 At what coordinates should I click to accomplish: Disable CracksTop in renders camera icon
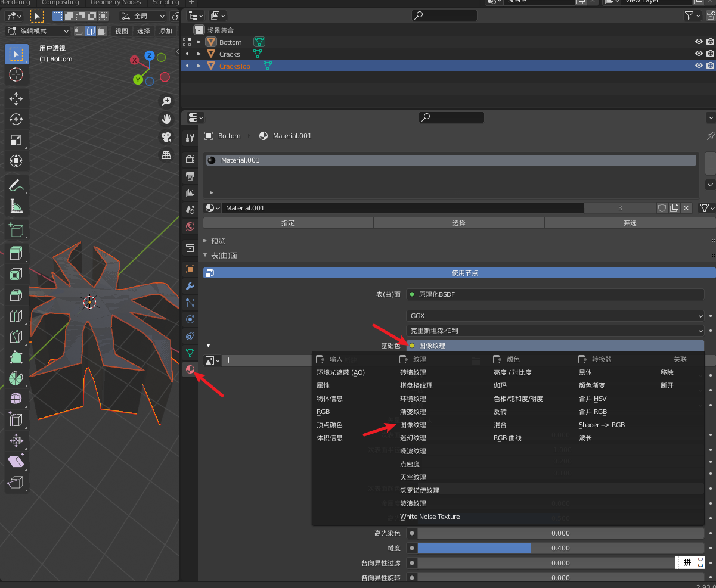[710, 66]
